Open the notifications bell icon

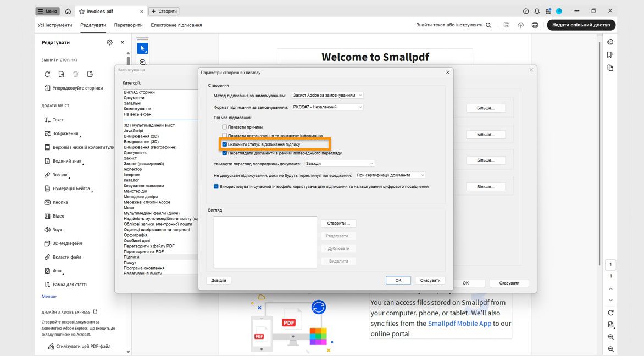tap(537, 11)
